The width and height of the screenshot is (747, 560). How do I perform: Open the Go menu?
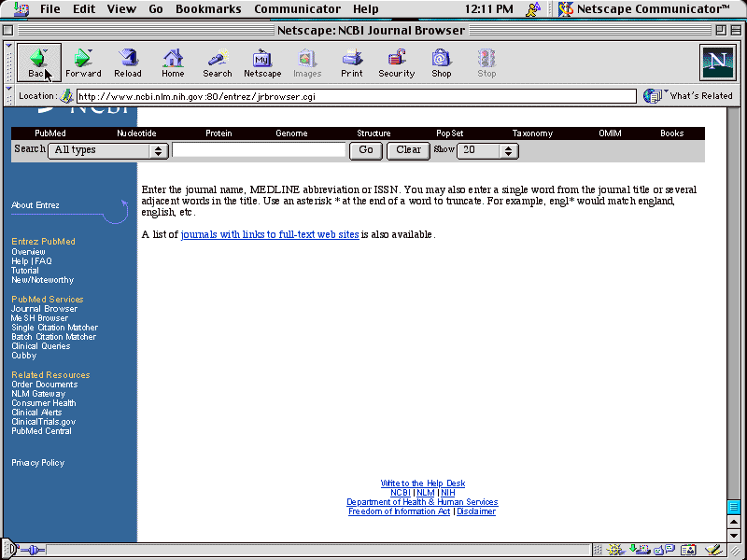[156, 9]
